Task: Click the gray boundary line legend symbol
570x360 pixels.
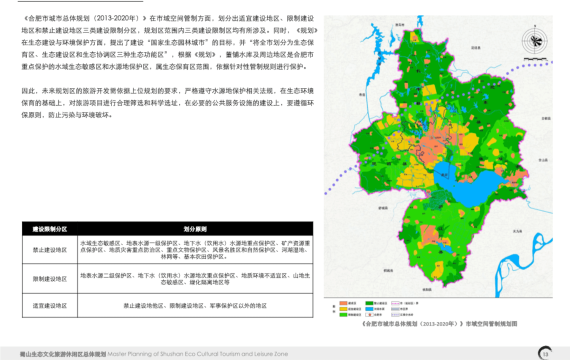Action: click(395, 309)
